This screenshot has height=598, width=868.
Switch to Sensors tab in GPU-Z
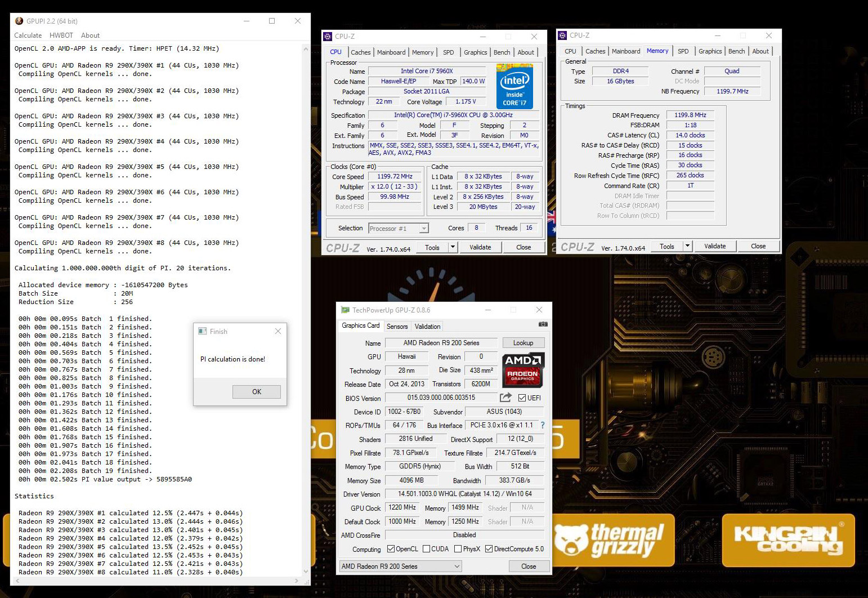(x=397, y=327)
